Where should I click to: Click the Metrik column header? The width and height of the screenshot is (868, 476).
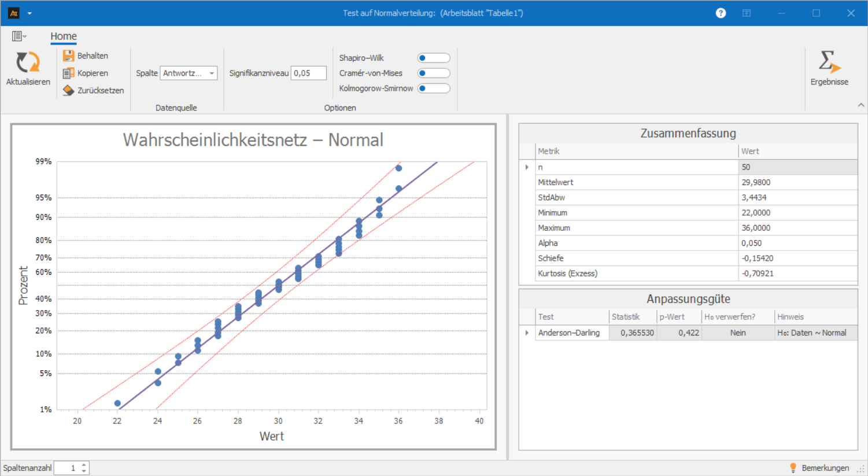[x=636, y=151]
